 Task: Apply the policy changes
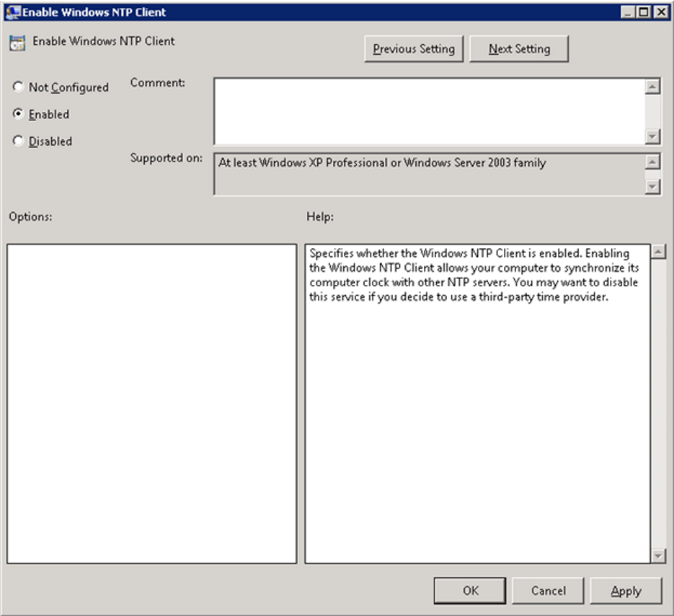626,590
